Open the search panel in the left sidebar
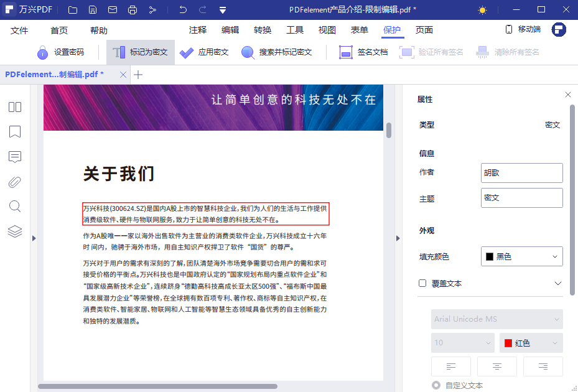Screen dimensions: 578x392 click(14, 207)
